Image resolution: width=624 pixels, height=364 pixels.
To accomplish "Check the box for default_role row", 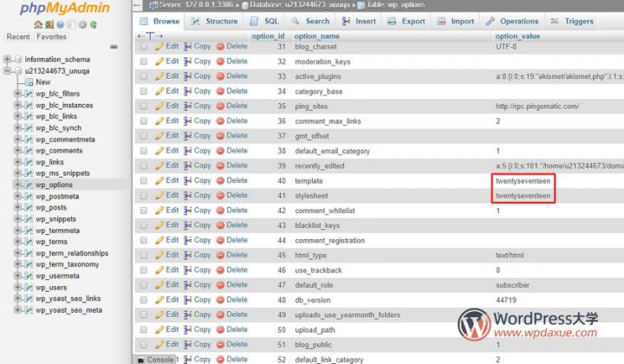I will [144, 285].
